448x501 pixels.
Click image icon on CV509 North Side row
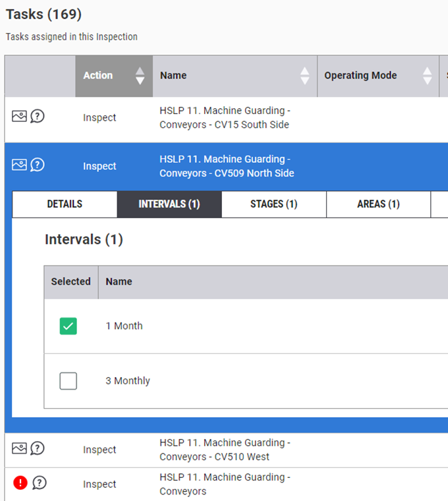(19, 165)
